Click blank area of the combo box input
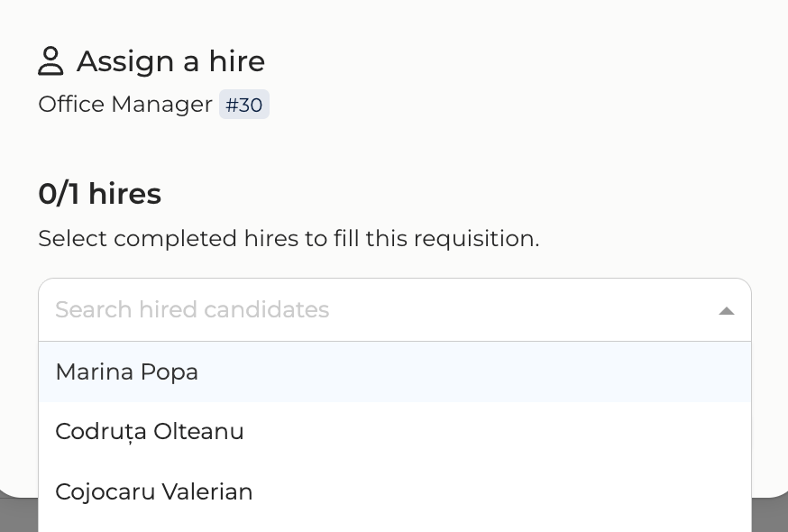Image resolution: width=788 pixels, height=532 pixels. (541, 310)
